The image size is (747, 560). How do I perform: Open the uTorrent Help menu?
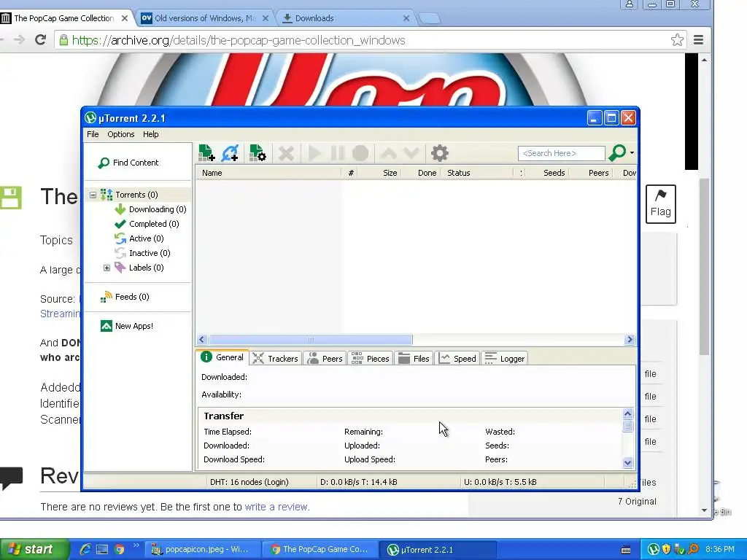(x=150, y=134)
